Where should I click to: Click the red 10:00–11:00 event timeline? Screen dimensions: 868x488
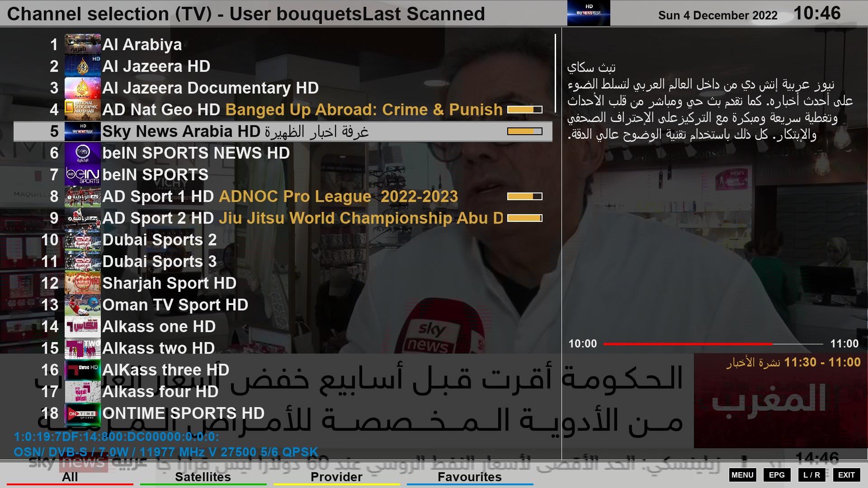click(x=713, y=344)
